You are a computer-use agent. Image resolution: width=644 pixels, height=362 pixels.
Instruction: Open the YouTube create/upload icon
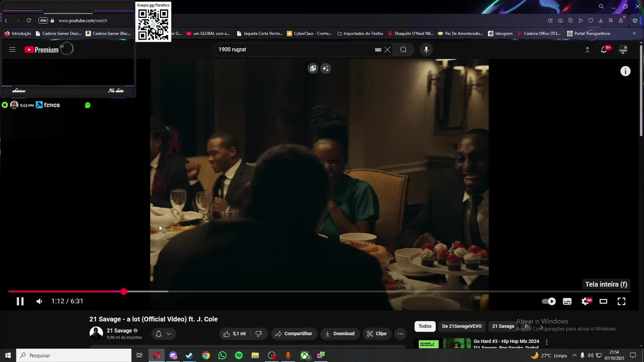(x=587, y=50)
